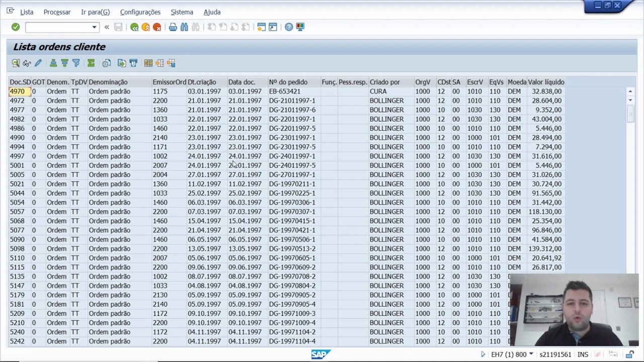Open system info dropdown next to EH7 (1) 800
Viewport: 644px width, 362px height.
[531, 354]
